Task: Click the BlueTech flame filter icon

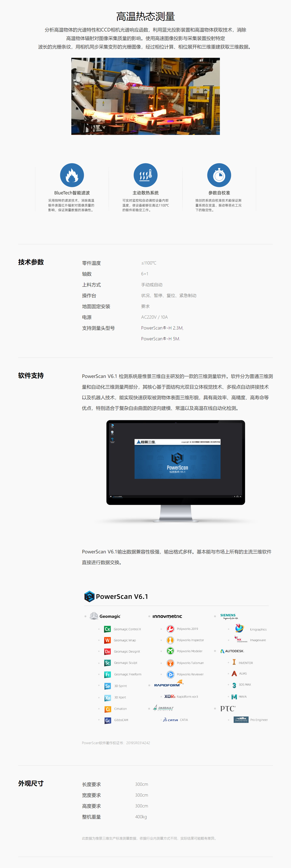Action: 72,175
